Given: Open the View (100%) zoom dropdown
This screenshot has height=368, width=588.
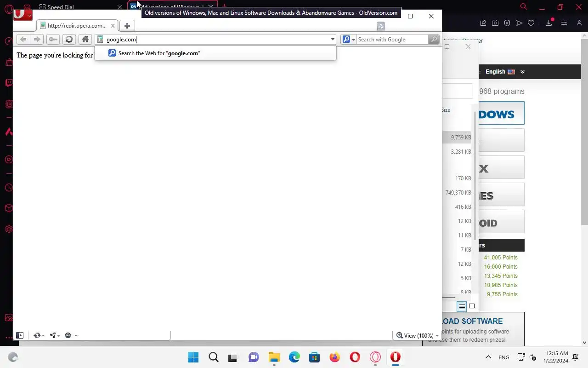Looking at the screenshot, I should click(418, 335).
